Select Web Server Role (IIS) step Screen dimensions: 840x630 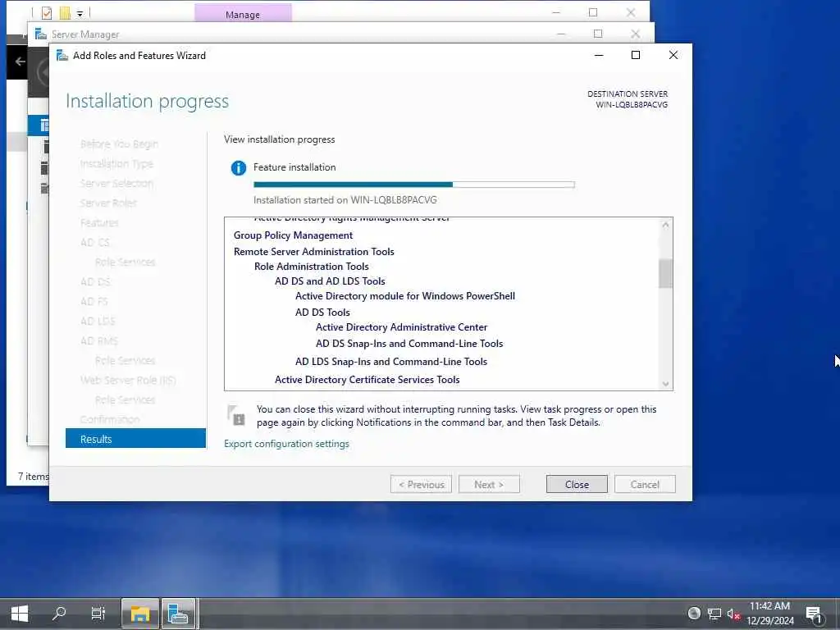click(128, 380)
